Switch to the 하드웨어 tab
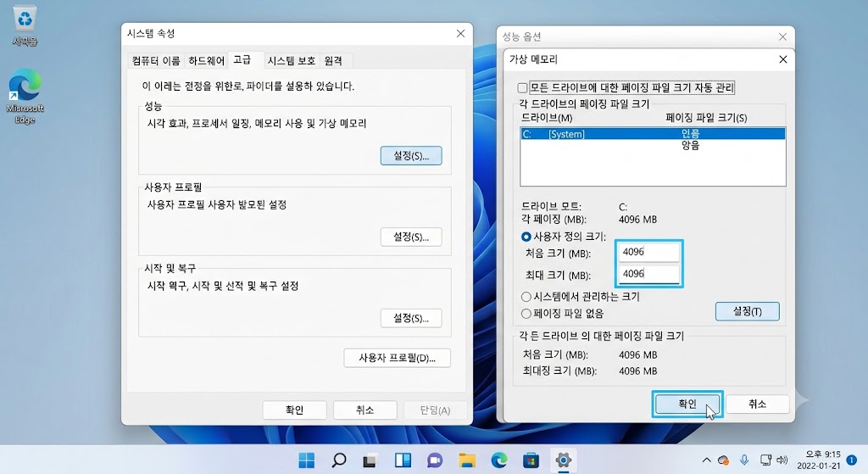 point(206,61)
